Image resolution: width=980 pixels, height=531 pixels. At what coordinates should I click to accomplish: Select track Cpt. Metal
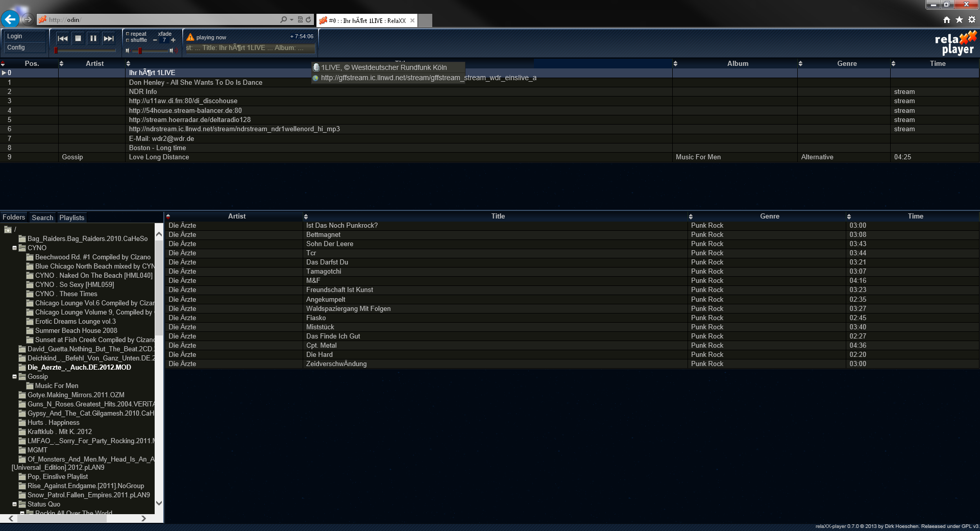[x=572, y=345]
